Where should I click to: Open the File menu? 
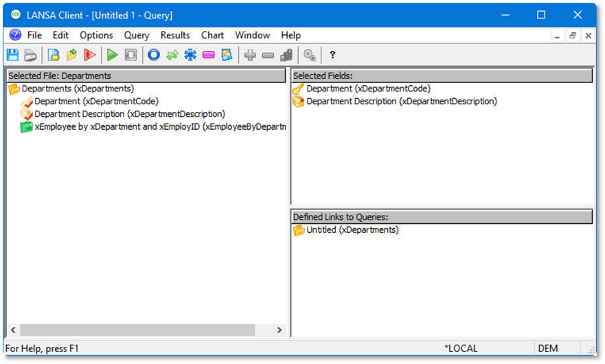tap(34, 35)
